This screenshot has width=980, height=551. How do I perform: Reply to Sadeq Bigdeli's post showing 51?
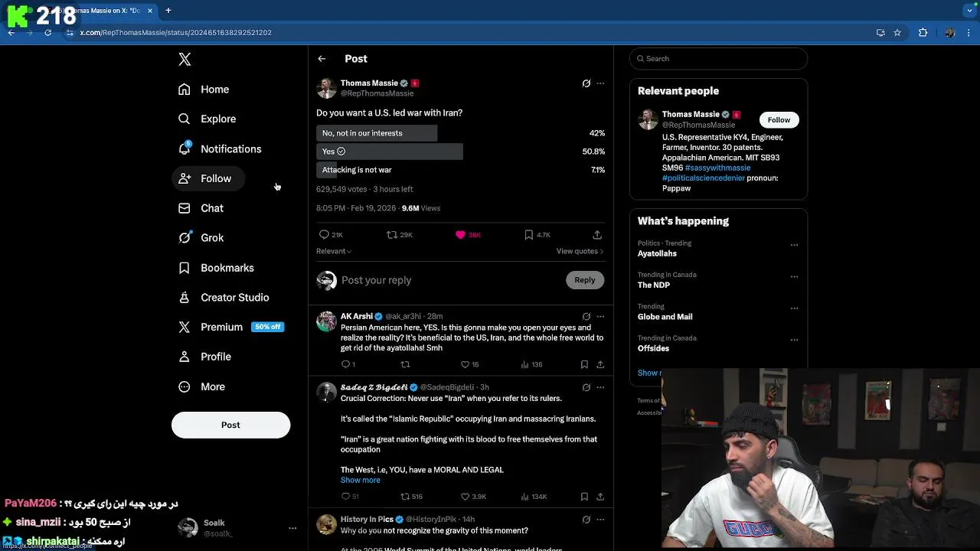[x=345, y=497]
